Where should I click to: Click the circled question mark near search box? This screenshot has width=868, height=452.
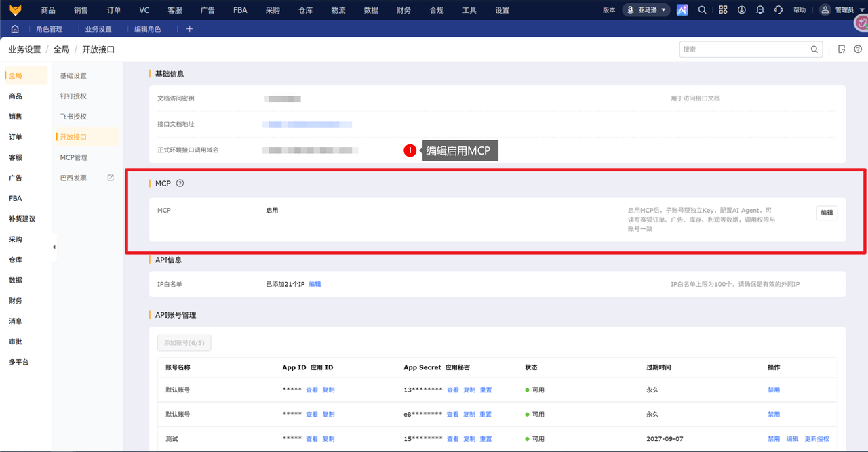tap(858, 49)
